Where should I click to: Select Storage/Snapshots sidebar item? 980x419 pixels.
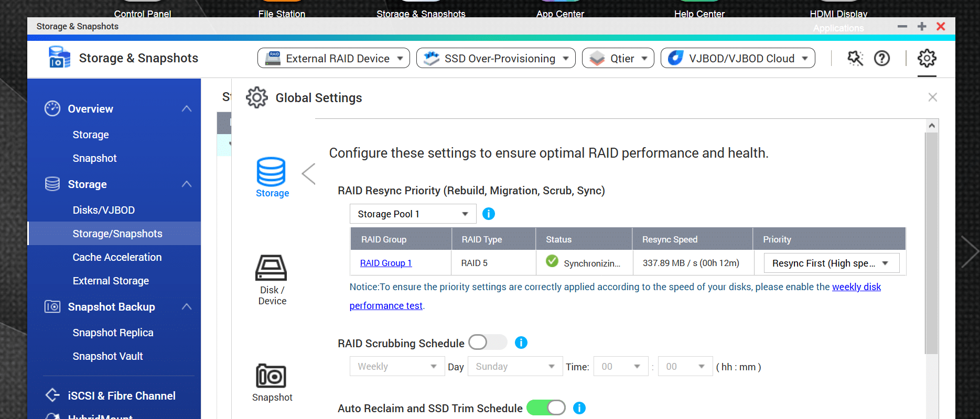114,234
